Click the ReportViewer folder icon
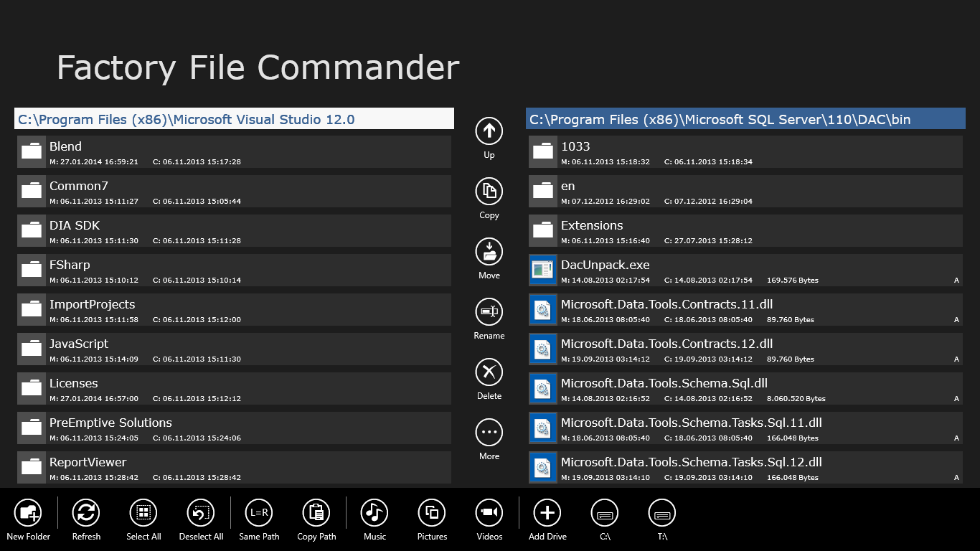The width and height of the screenshot is (980, 551). point(32,467)
